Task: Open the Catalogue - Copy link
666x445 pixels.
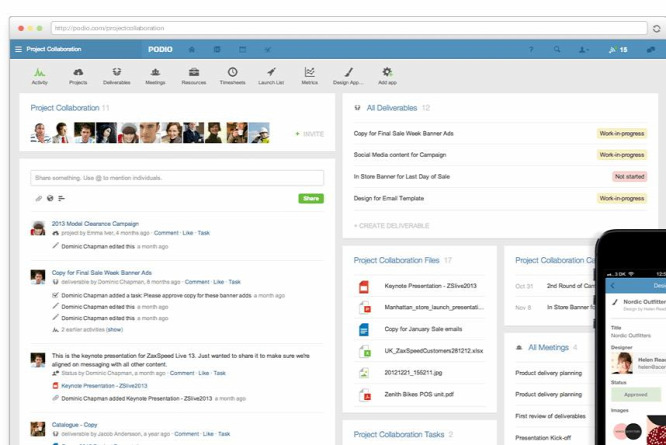Action: pyautogui.click(x=74, y=425)
